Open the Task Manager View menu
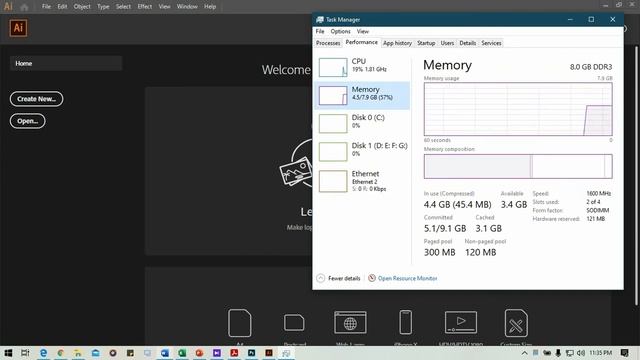Viewport: 640px width, 360px height. (363, 31)
